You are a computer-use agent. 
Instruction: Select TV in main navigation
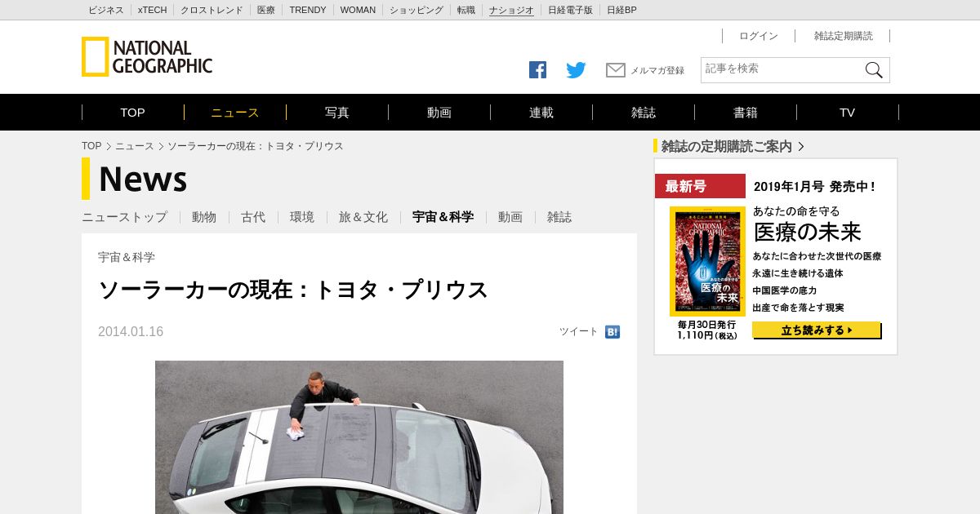[x=848, y=113]
